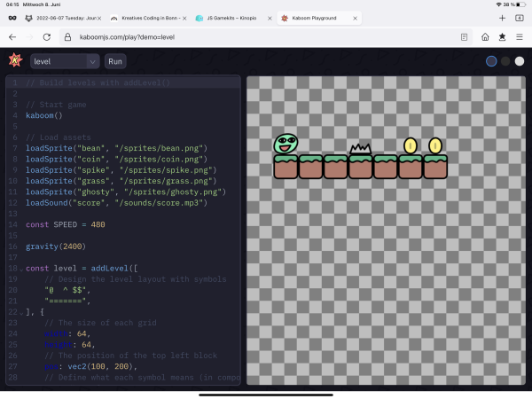
Task: Close the JS Gamekits – Kinopio tab
Action: tap(270, 19)
